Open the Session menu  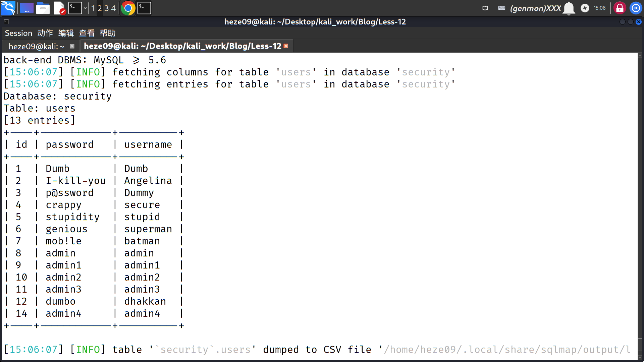pos(18,33)
